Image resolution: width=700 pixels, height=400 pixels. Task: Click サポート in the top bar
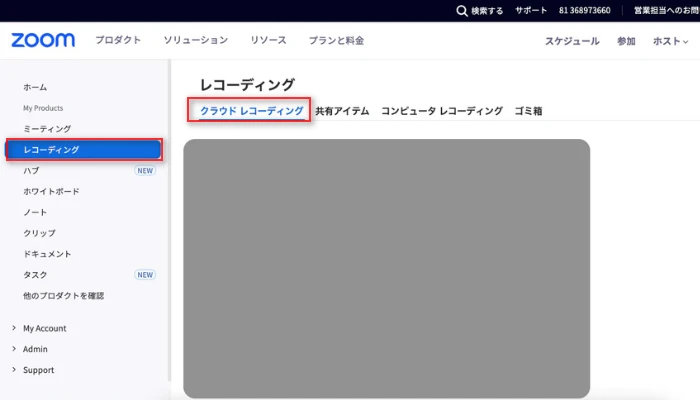point(531,10)
